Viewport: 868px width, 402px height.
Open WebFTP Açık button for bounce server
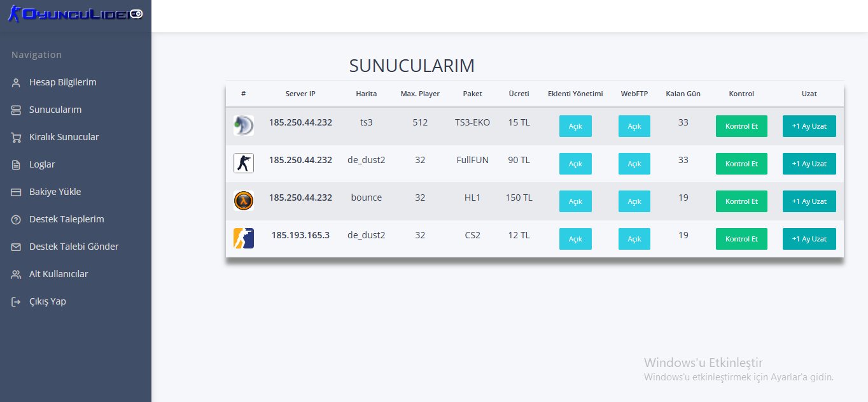coord(634,201)
